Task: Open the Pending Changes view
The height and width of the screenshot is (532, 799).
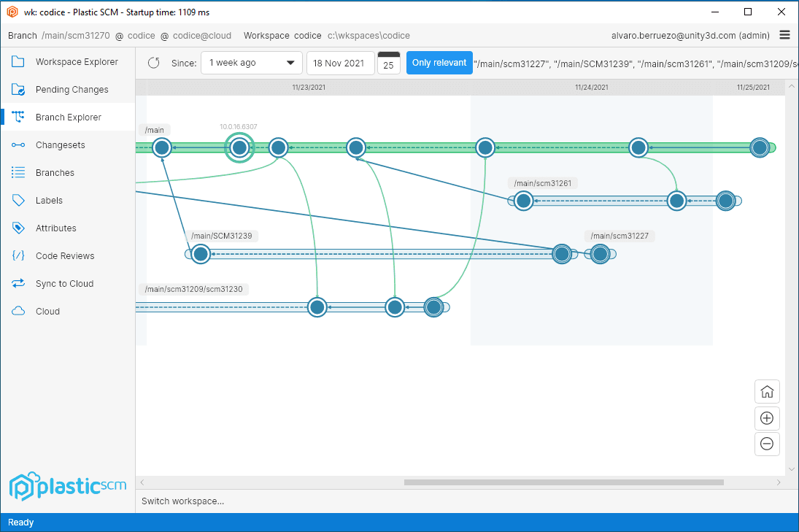Action: pyautogui.click(x=69, y=89)
